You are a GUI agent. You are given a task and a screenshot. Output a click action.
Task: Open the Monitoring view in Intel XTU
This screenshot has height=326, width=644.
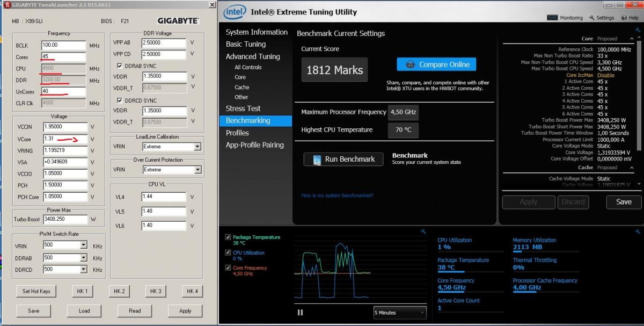pos(565,18)
